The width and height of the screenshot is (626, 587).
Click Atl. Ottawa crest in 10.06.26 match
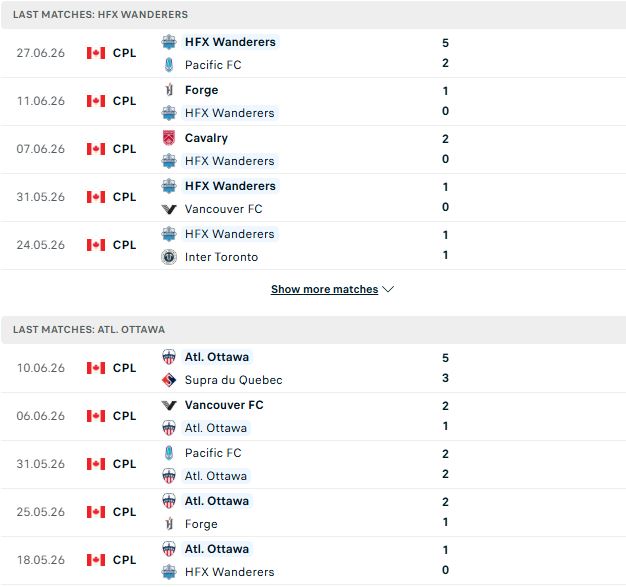click(x=169, y=357)
